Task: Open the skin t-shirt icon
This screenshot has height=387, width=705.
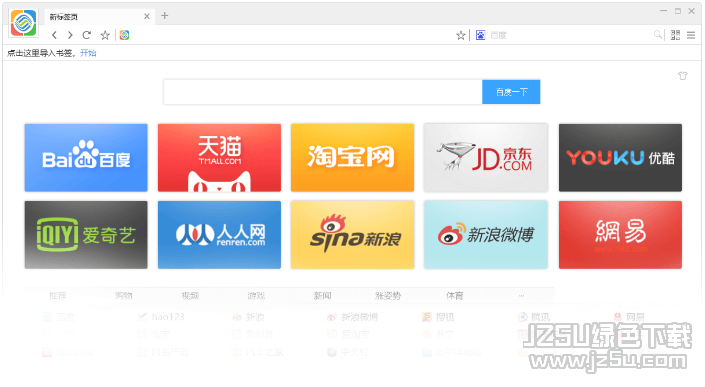Action: point(683,76)
